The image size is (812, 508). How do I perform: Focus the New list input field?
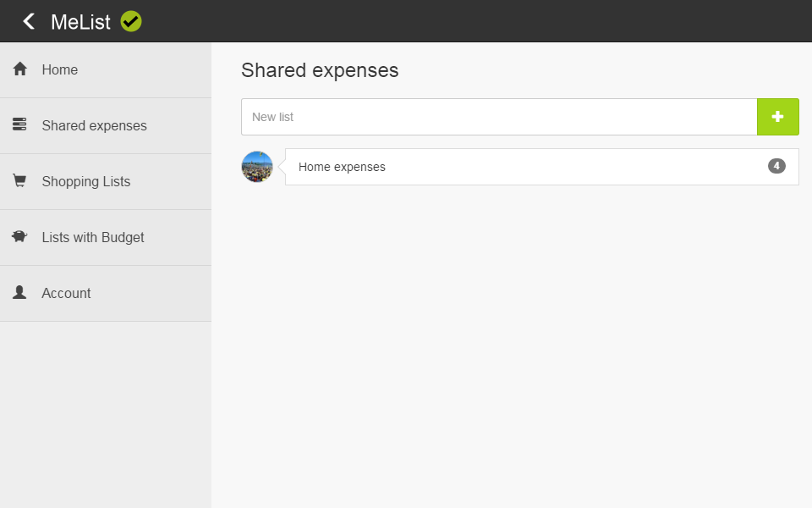[x=499, y=117]
